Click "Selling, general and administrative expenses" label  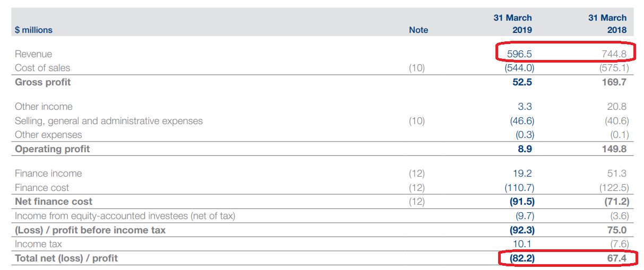coord(109,121)
